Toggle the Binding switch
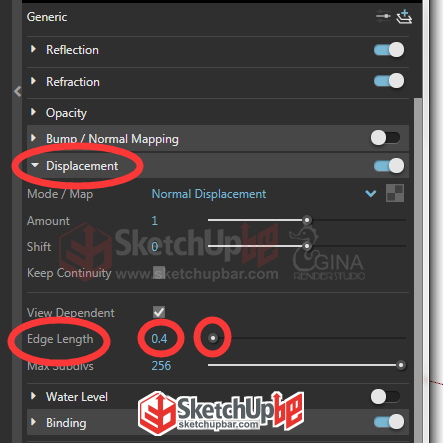Screen dimensions: 443x443 pyautogui.click(x=389, y=422)
